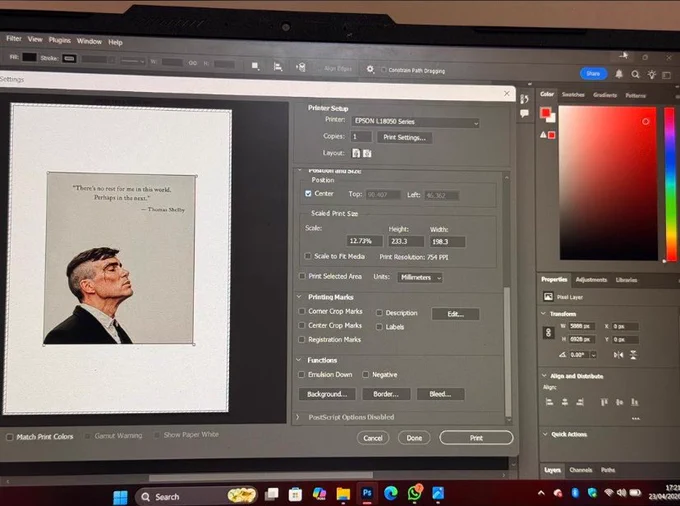Collapse the Align and Distribute section
The image size is (680, 506).
(x=544, y=376)
